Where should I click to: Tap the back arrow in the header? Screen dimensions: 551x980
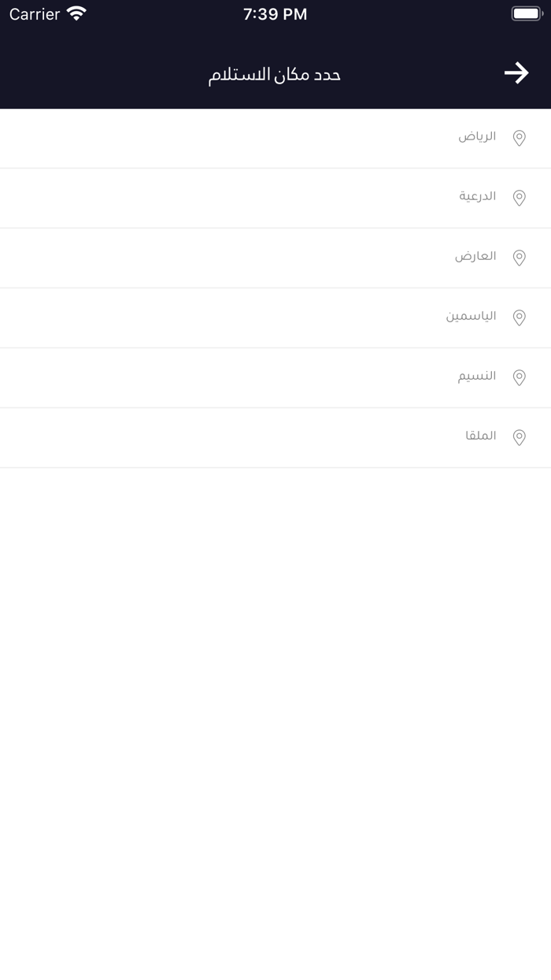[x=516, y=73]
